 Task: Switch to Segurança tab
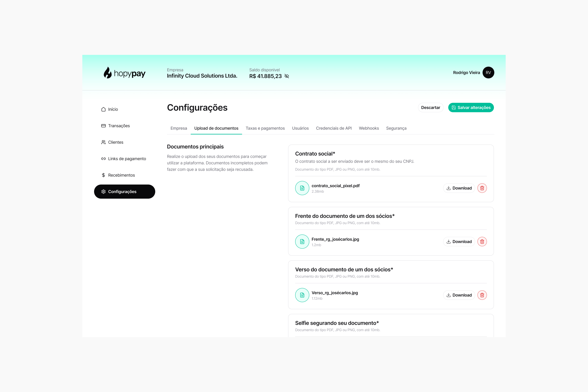click(x=396, y=128)
